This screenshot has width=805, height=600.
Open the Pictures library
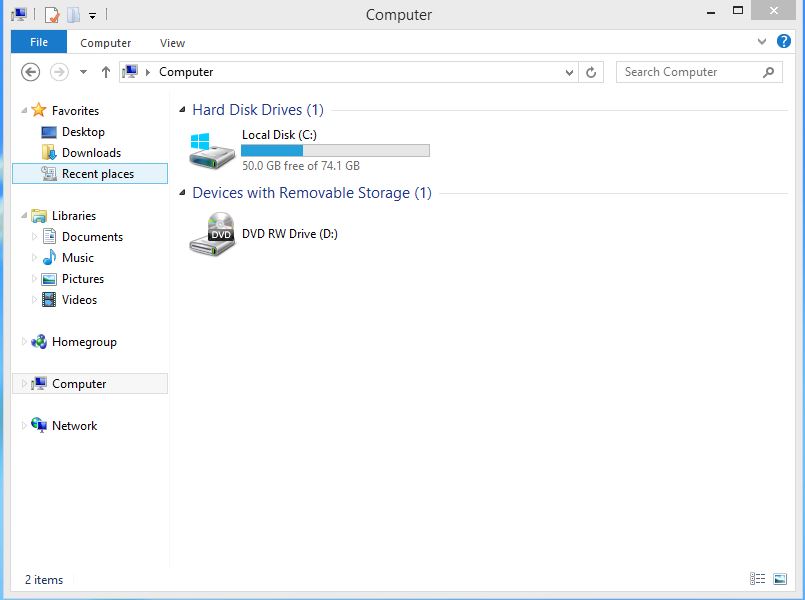[83, 279]
